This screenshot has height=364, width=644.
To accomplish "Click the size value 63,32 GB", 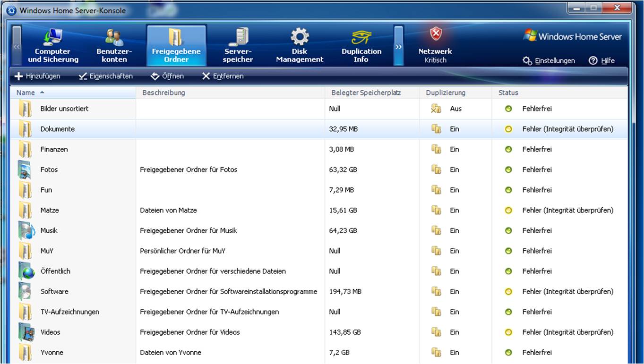I will (343, 169).
